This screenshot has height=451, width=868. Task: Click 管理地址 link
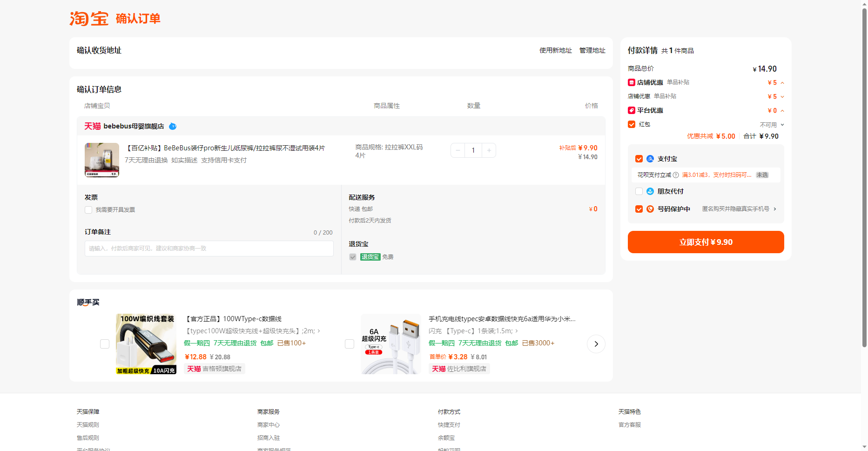pyautogui.click(x=592, y=50)
